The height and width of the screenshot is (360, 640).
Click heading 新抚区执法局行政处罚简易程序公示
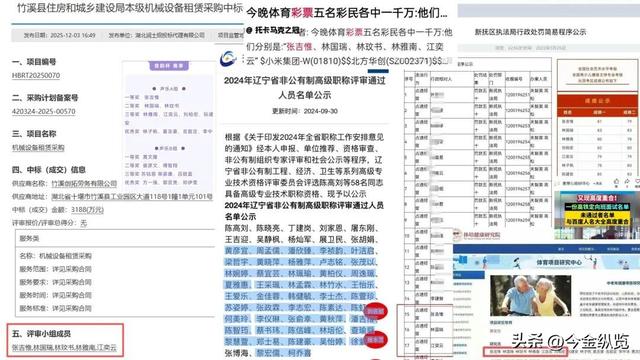pyautogui.click(x=530, y=32)
